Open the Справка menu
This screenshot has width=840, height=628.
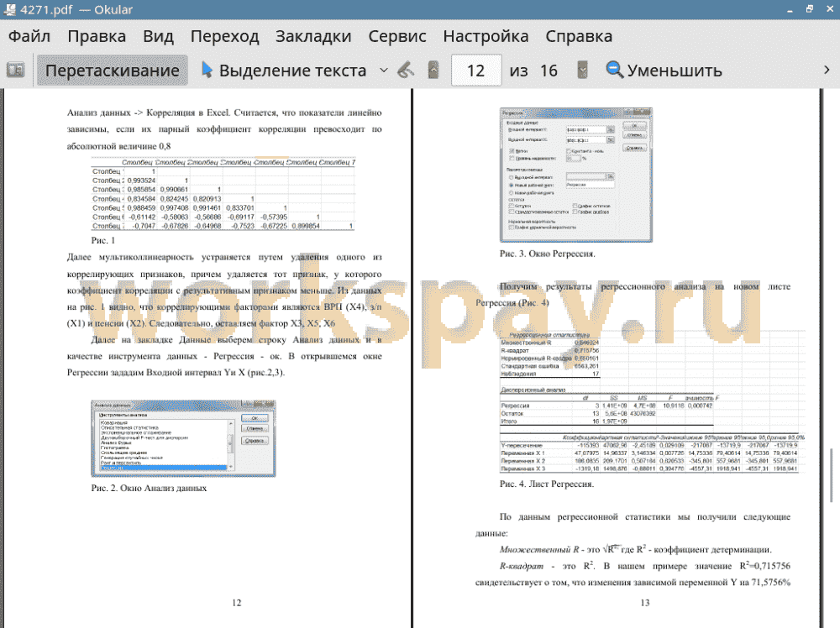[579, 36]
